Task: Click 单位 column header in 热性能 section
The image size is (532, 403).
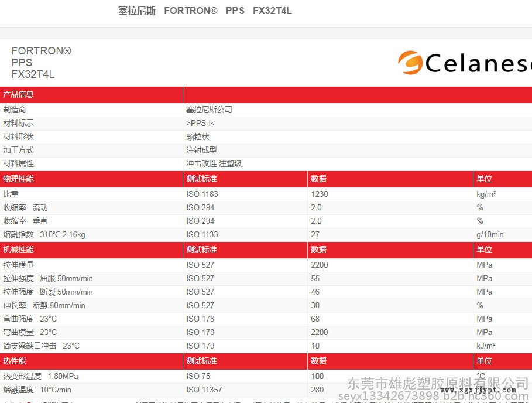Action: pyautogui.click(x=484, y=361)
